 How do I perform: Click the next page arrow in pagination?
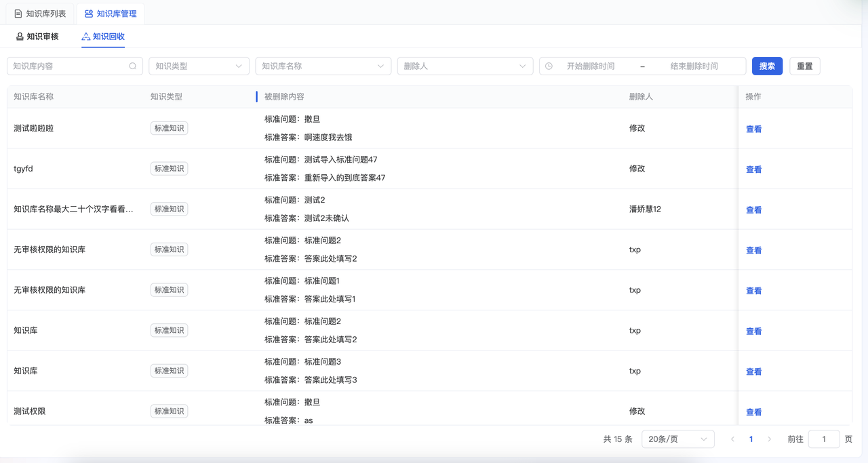click(x=769, y=439)
